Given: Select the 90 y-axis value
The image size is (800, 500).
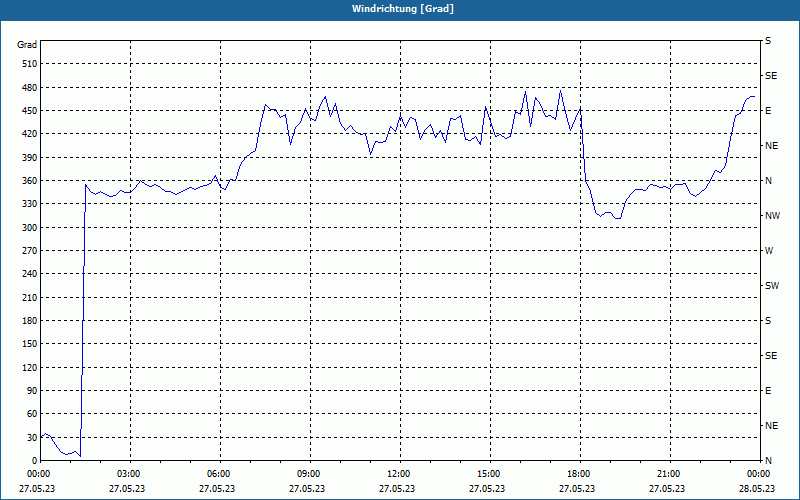Looking at the screenshot, I should [32, 391].
